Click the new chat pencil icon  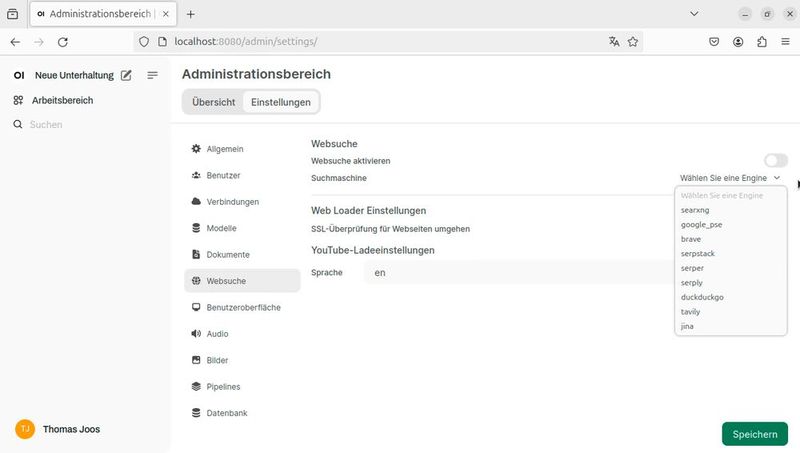point(126,76)
